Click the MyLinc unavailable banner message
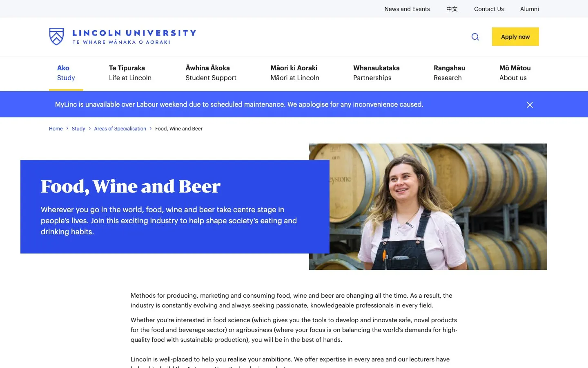The height and width of the screenshot is (368, 588). pos(239,104)
